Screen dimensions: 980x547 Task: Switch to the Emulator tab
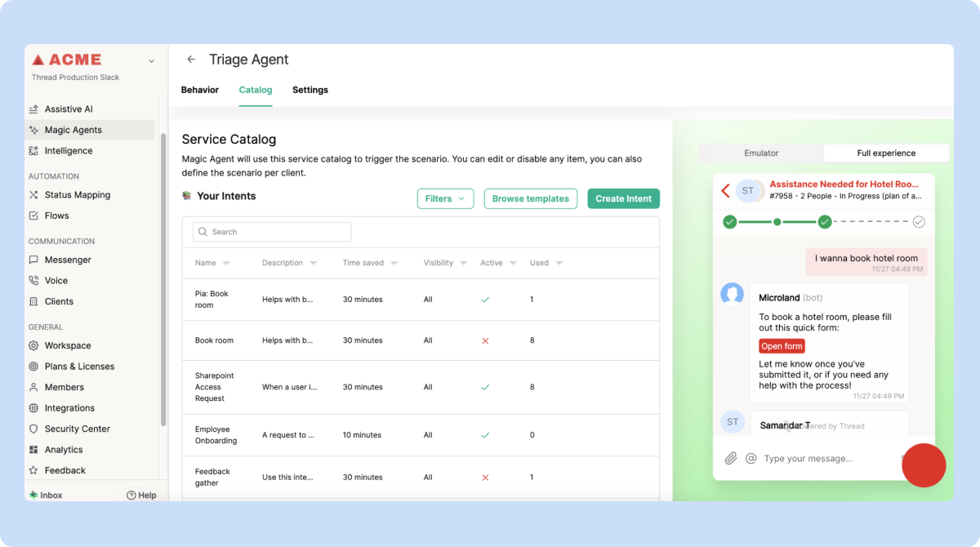point(761,153)
